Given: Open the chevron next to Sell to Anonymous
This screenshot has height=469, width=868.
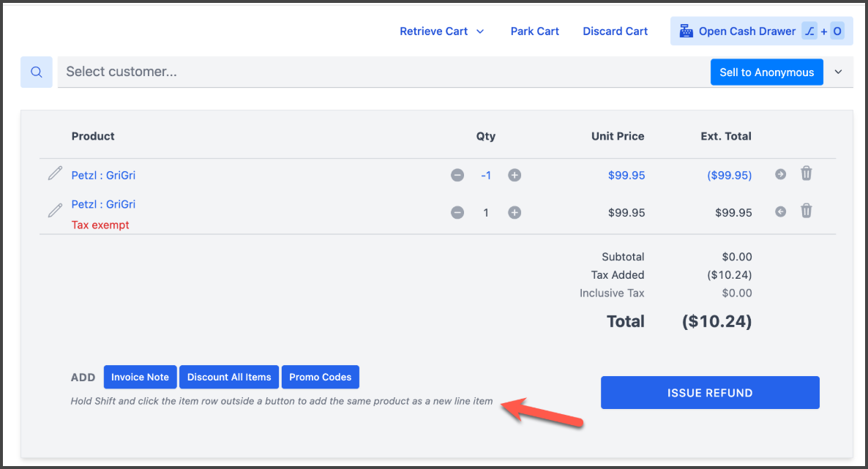Looking at the screenshot, I should click(839, 72).
